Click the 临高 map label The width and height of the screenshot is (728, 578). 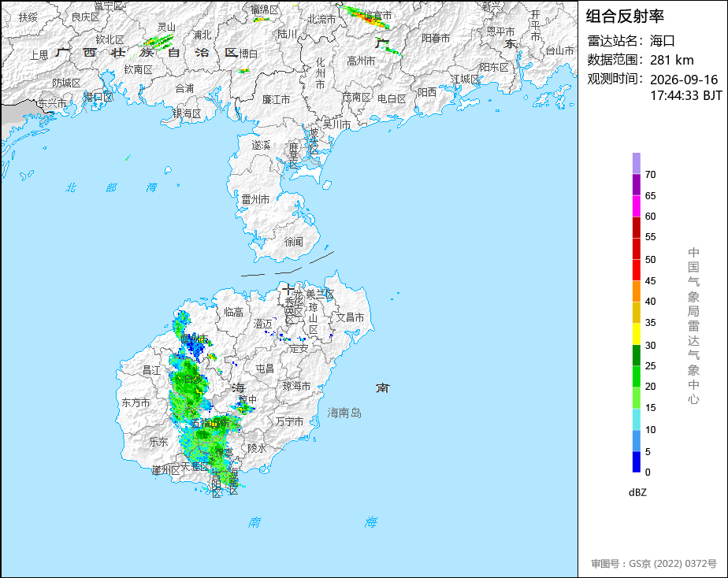point(233,312)
